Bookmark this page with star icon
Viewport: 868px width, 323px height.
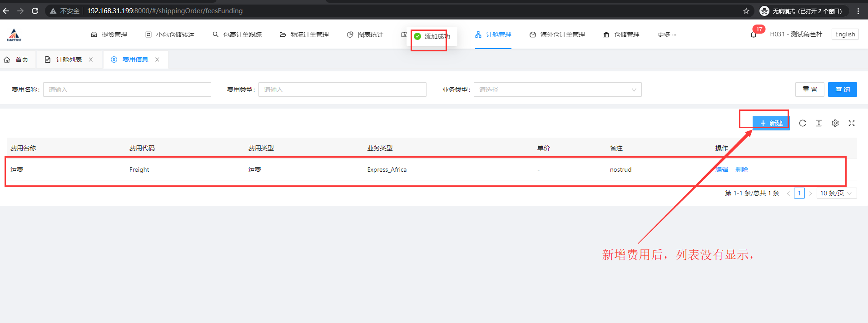[746, 11]
